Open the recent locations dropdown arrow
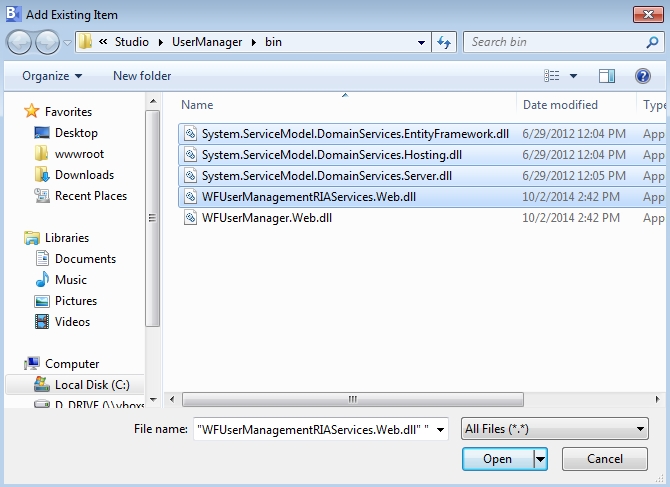This screenshot has height=487, width=670. point(67,43)
